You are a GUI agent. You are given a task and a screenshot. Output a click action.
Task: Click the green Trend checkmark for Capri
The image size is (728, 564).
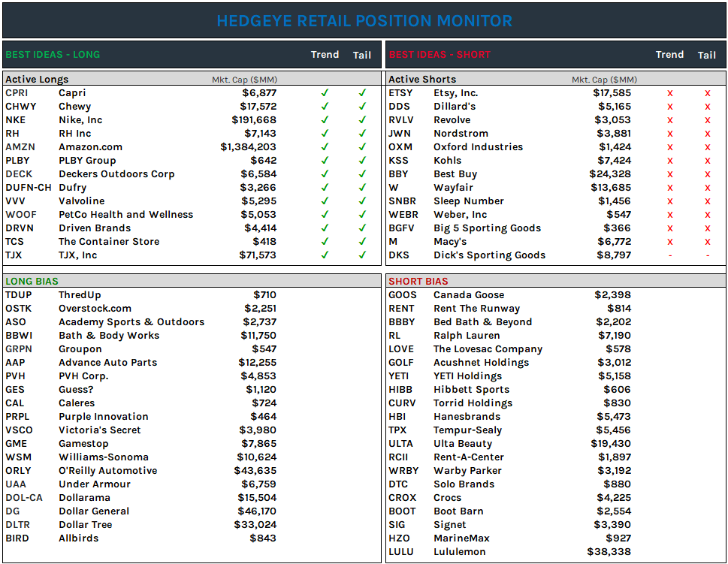coord(325,93)
